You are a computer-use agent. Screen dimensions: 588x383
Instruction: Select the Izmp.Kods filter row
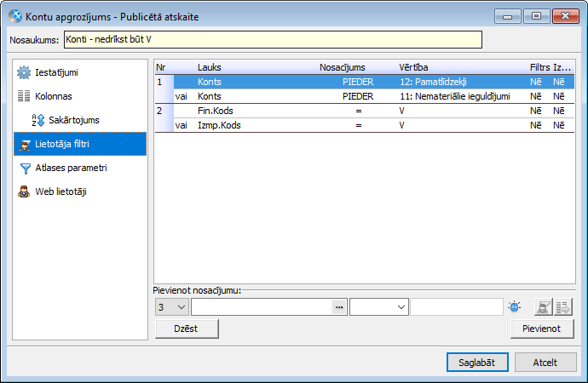click(x=373, y=125)
